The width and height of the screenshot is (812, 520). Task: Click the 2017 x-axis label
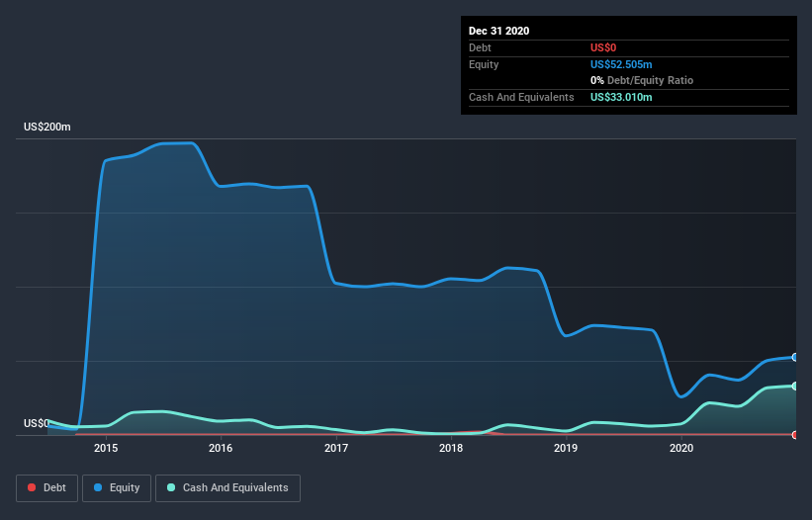336,449
